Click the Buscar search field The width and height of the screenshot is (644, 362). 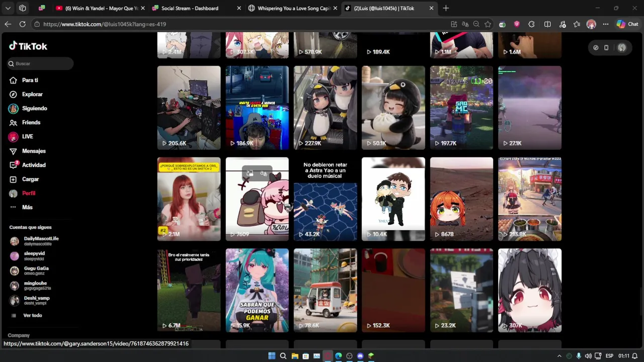pos(40,63)
